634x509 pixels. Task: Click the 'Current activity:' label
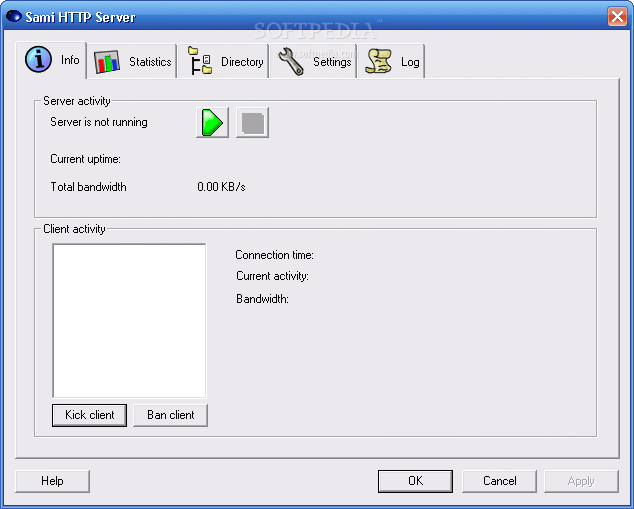(x=273, y=276)
